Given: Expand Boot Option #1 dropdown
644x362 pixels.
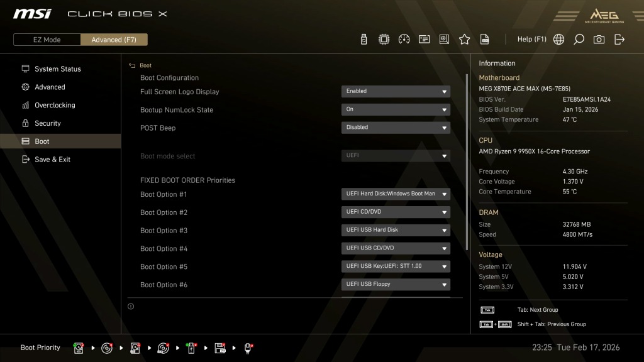Looking at the screenshot, I should [396, 194].
